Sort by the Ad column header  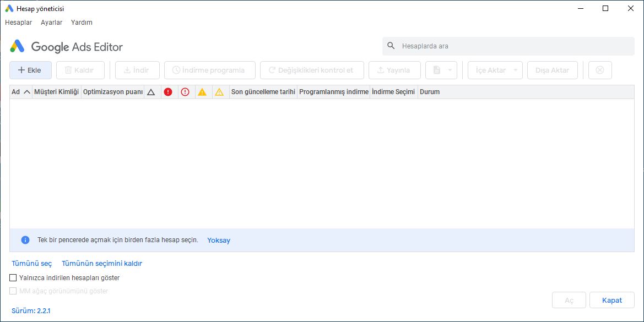[x=20, y=92]
